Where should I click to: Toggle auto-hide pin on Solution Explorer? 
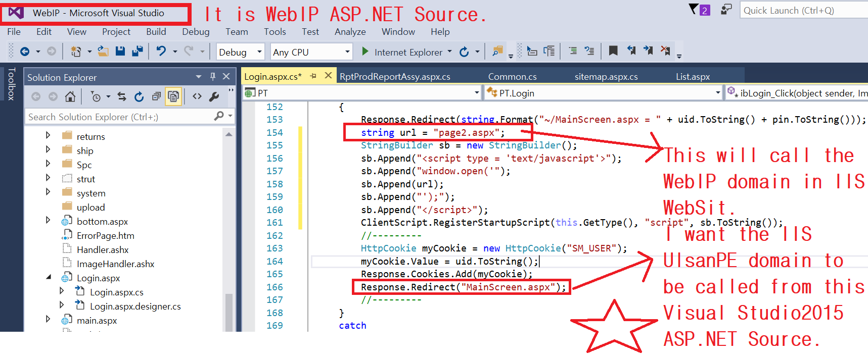213,76
